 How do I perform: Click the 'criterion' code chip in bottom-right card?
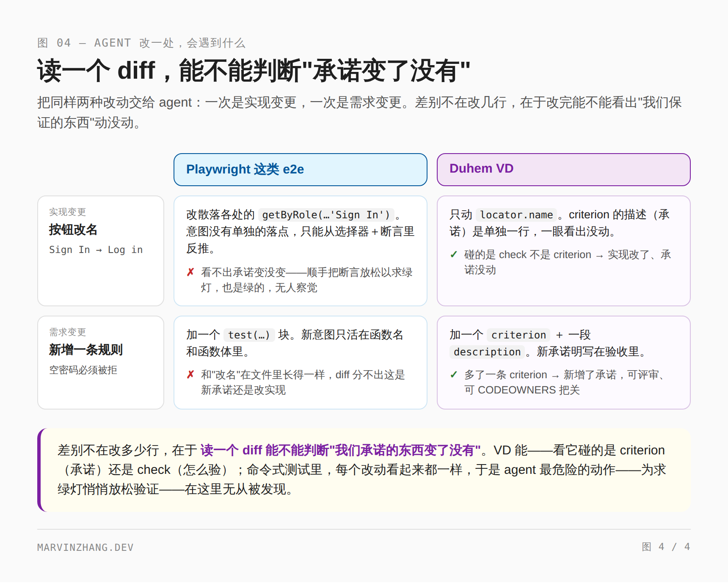tap(518, 335)
